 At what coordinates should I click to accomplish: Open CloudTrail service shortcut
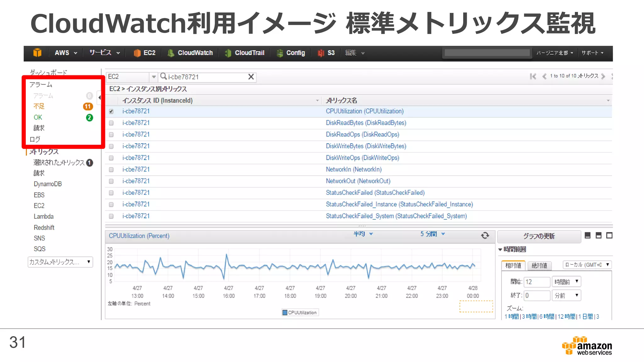245,53
